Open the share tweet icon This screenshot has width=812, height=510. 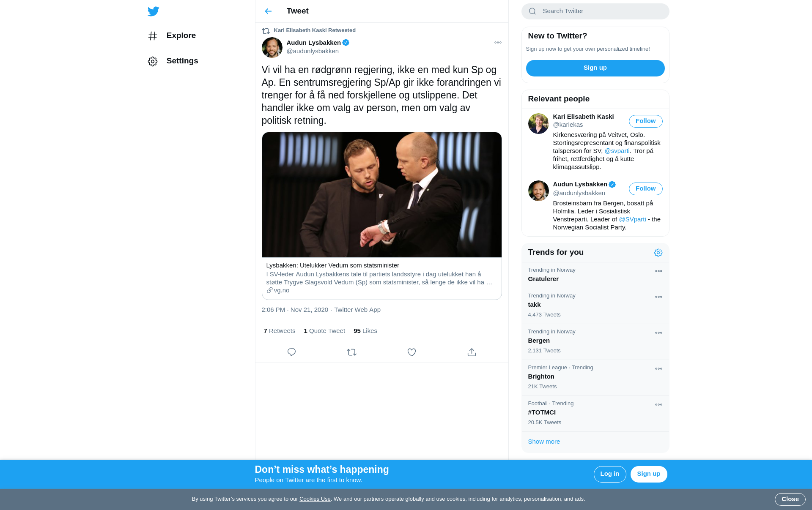(472, 352)
